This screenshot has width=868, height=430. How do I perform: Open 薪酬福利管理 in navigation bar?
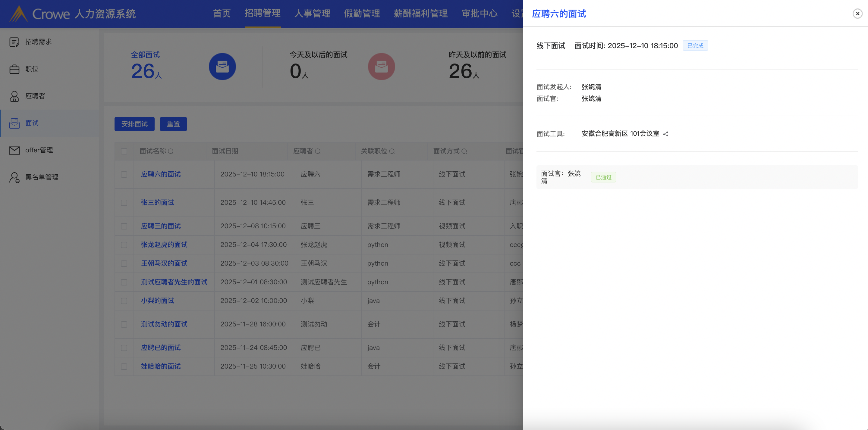pyautogui.click(x=420, y=14)
